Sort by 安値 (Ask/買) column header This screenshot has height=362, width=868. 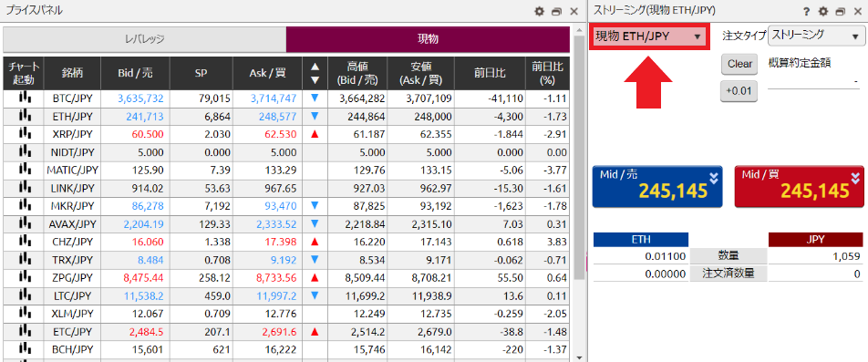tap(421, 74)
